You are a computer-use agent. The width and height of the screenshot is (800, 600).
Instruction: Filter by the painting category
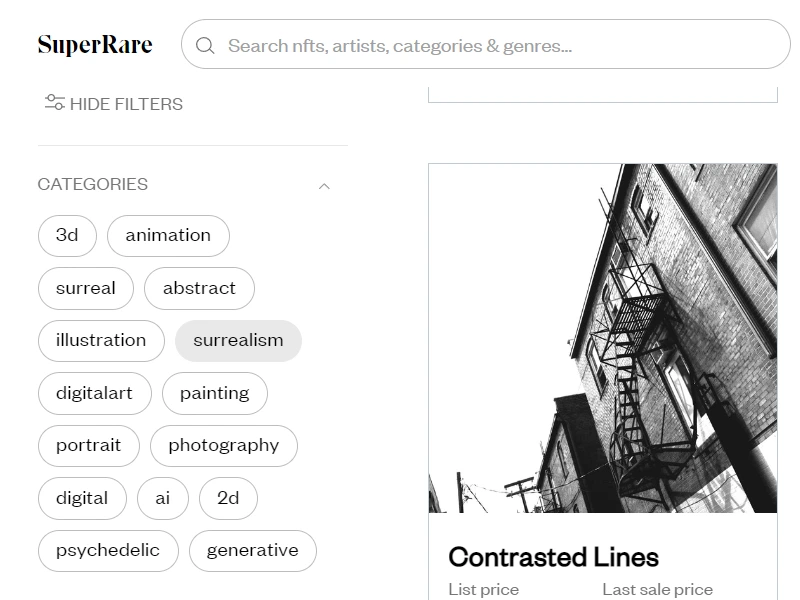point(215,393)
